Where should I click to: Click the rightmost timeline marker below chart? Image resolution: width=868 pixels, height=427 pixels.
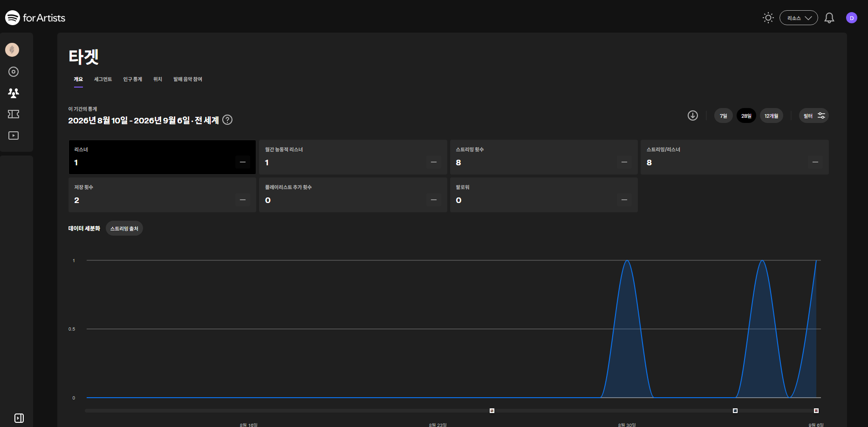(x=816, y=411)
